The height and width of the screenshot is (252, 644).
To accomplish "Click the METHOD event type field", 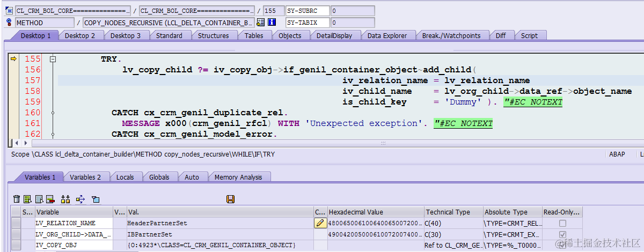I will click(x=45, y=23).
